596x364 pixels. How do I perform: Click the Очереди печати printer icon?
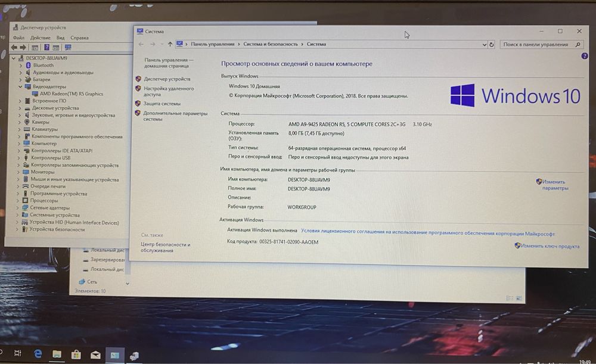click(26, 186)
